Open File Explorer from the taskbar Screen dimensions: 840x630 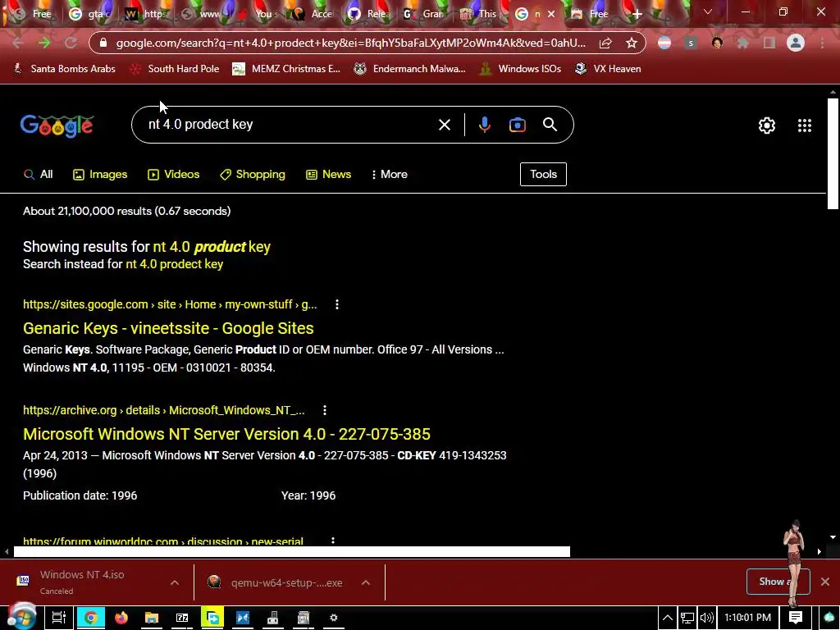(152, 618)
